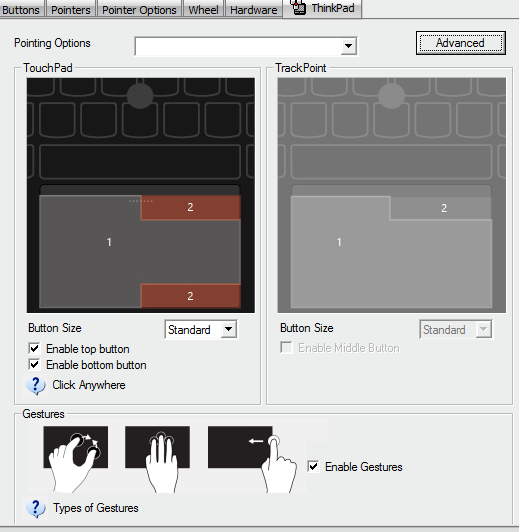Click the ThinkPad tab icon

pyautogui.click(x=299, y=7)
